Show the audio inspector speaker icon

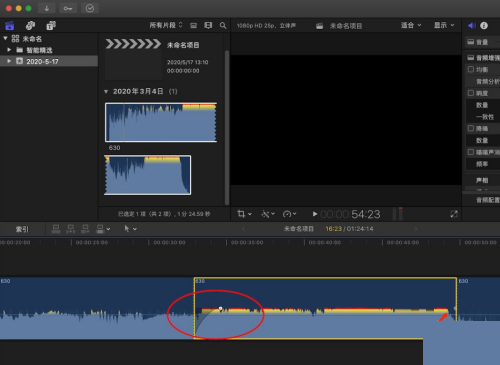point(472,25)
